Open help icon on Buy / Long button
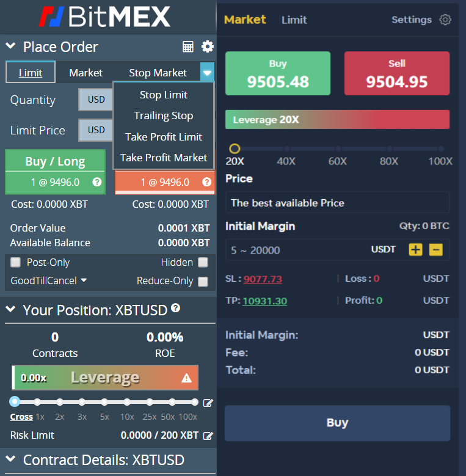This screenshot has width=466, height=476. pos(96,182)
